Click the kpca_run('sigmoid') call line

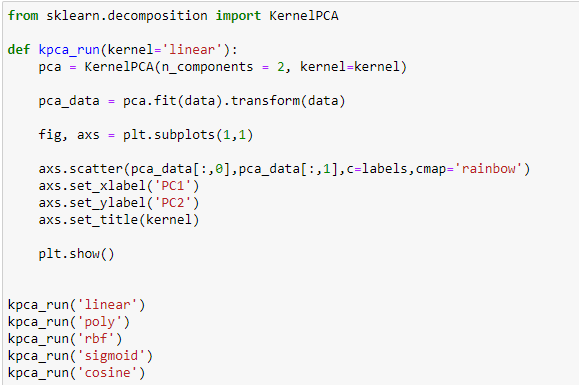click(x=80, y=356)
